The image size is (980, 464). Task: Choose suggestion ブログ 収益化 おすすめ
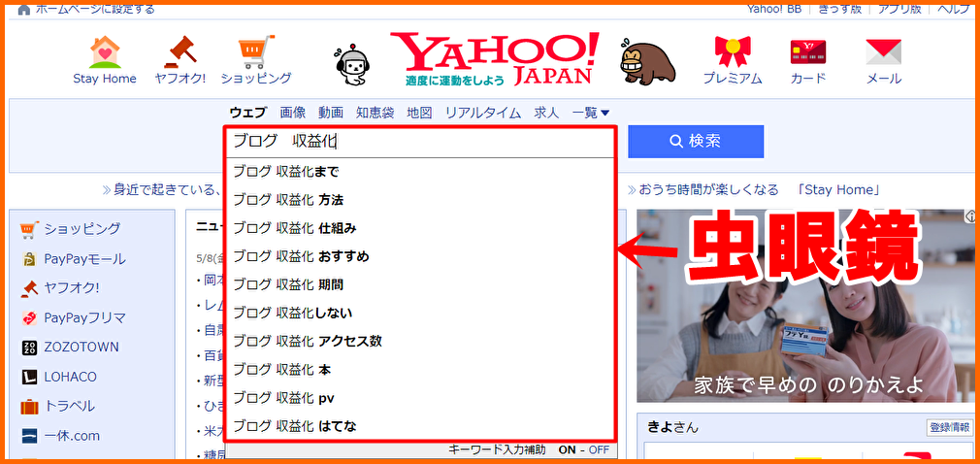tap(420, 256)
